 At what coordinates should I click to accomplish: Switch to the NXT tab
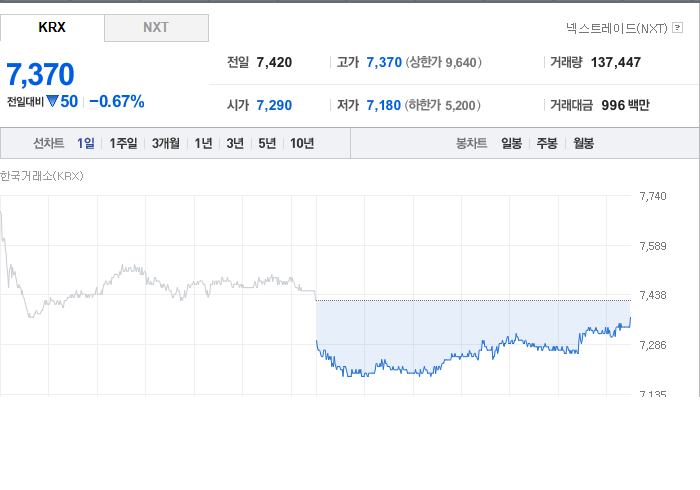156,28
